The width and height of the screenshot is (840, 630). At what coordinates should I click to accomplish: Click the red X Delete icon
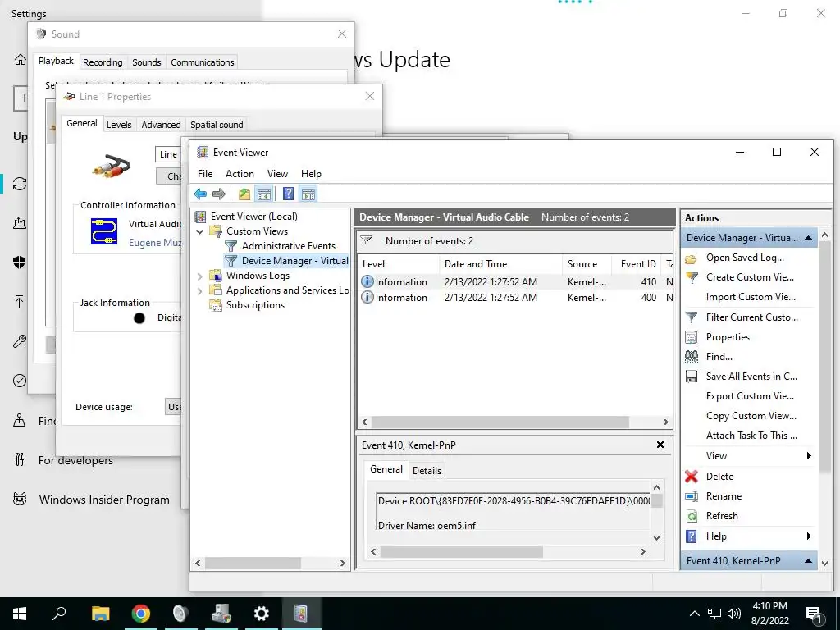coord(692,477)
